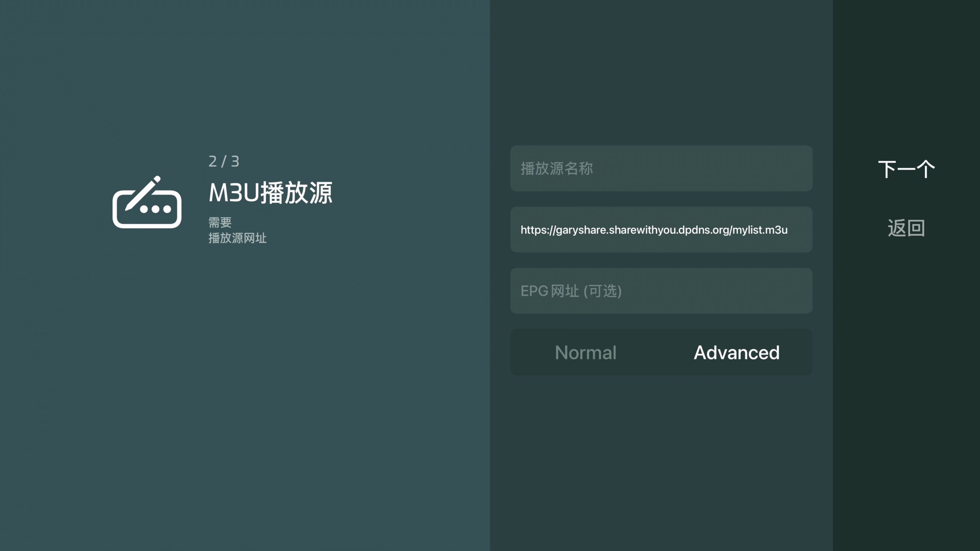The height and width of the screenshot is (551, 980).
Task: Click the 2 / 3 step indicator
Action: click(224, 161)
